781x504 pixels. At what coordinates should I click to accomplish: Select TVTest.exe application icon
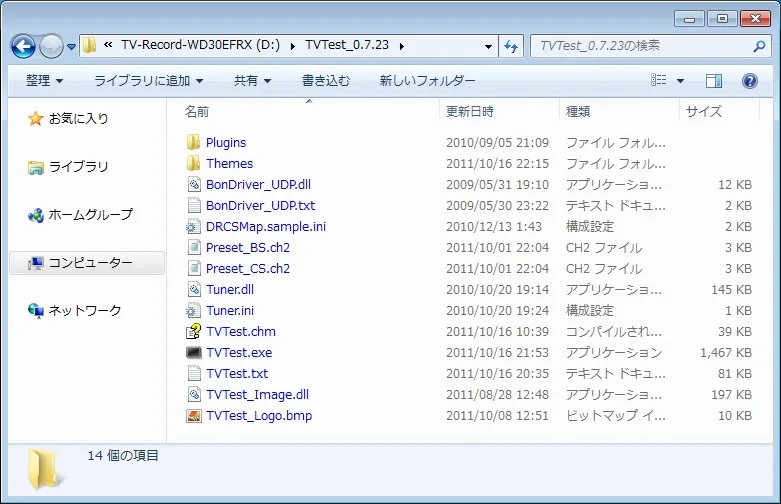[193, 353]
